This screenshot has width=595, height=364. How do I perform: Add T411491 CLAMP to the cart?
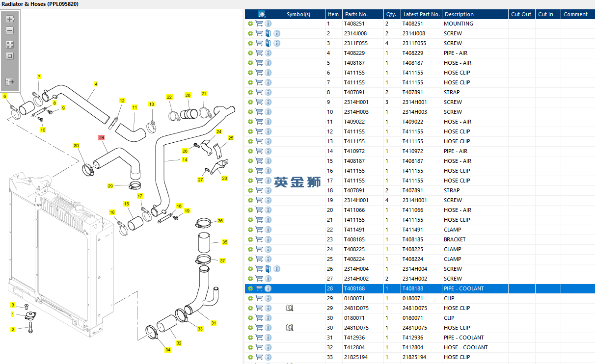coord(259,230)
